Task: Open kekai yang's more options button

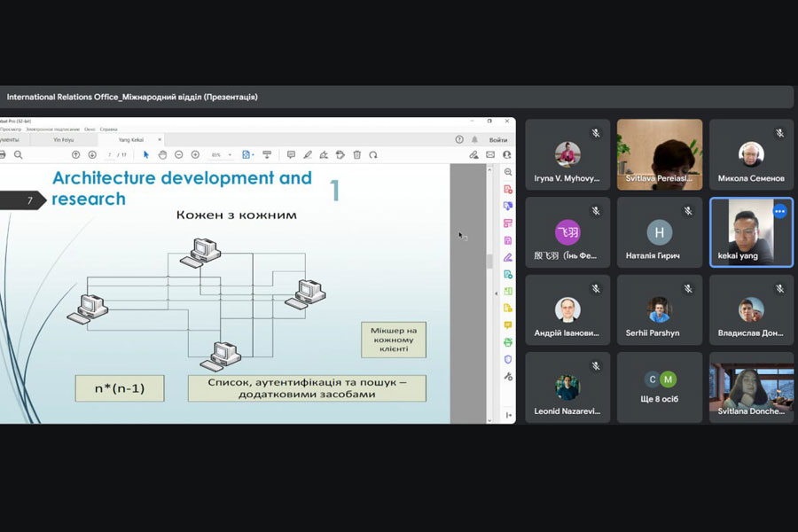Action: point(779,211)
